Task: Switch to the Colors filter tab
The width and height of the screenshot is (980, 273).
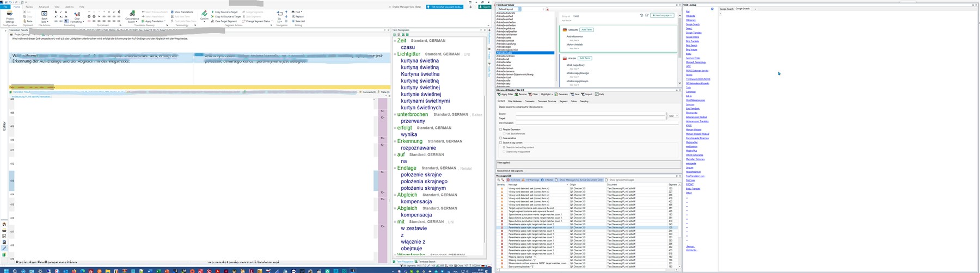Action: click(x=574, y=101)
